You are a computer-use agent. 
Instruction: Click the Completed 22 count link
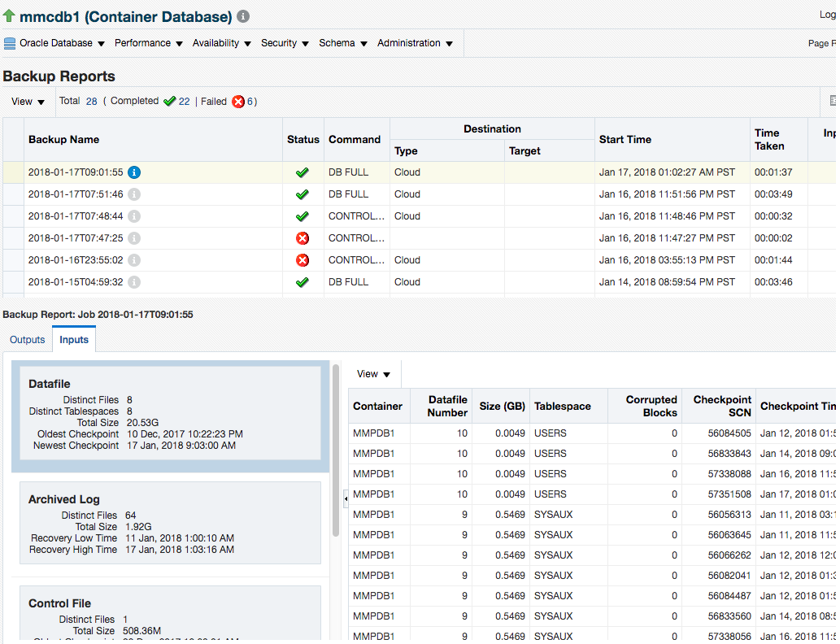point(185,102)
